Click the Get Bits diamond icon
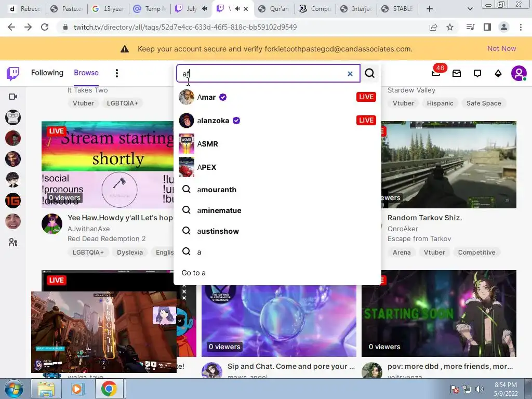The height and width of the screenshot is (399, 532). point(498,73)
